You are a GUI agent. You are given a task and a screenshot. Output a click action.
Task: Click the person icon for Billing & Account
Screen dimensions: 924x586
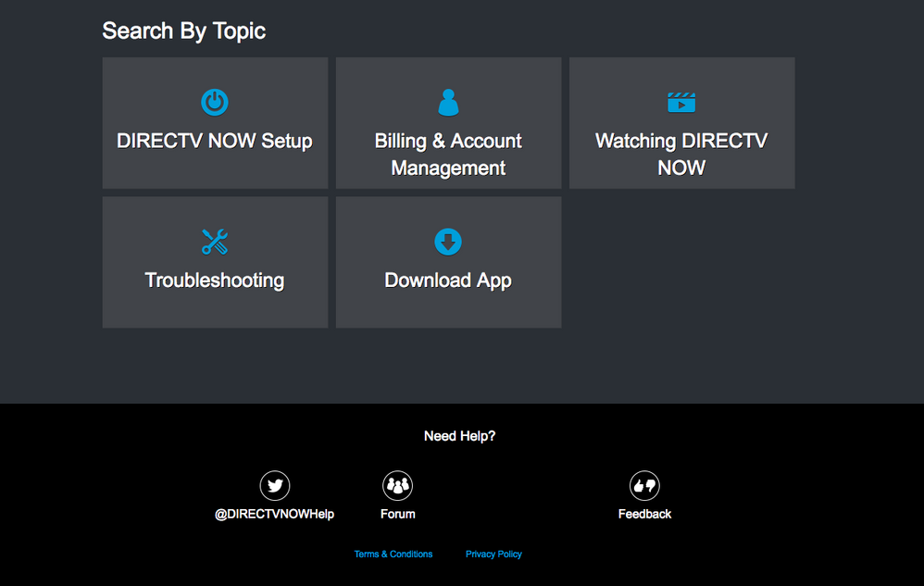(x=448, y=102)
